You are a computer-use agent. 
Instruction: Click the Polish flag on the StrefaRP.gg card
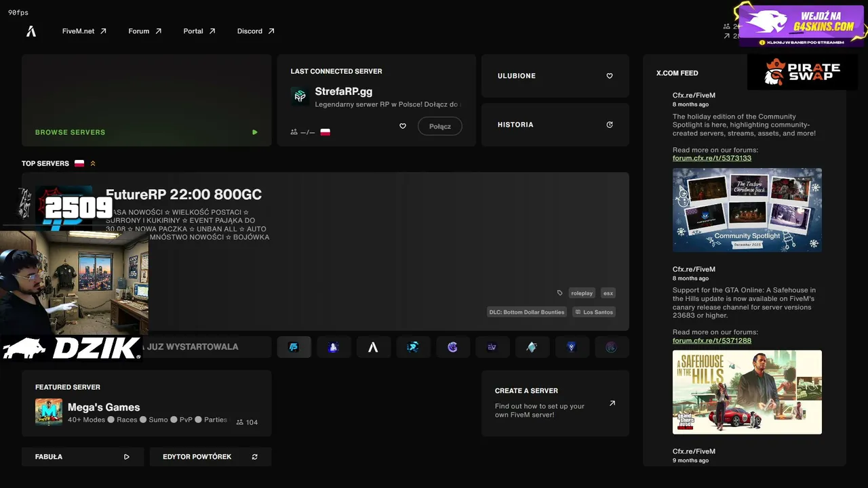point(325,132)
